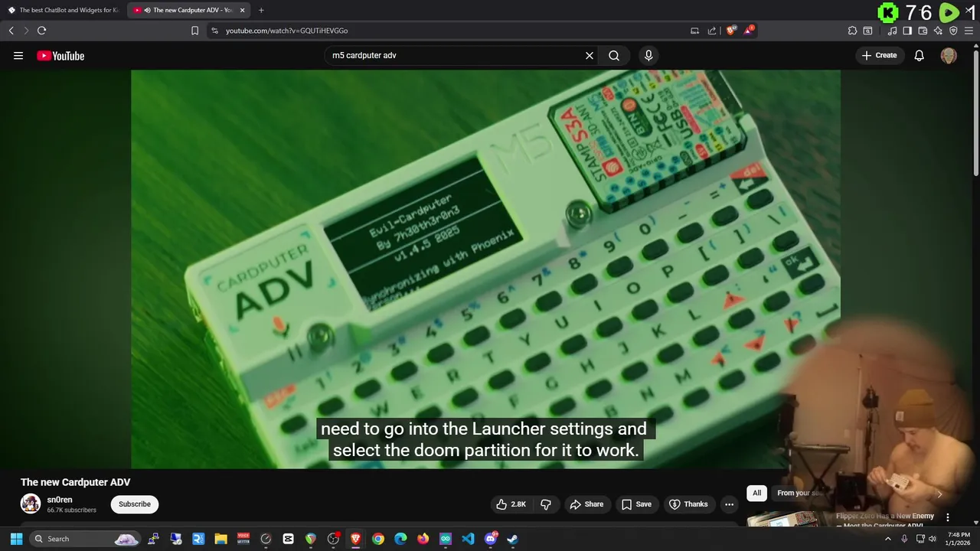Image resolution: width=980 pixels, height=551 pixels.
Task: Open browser extensions puzzle icon
Action: pos(852,31)
